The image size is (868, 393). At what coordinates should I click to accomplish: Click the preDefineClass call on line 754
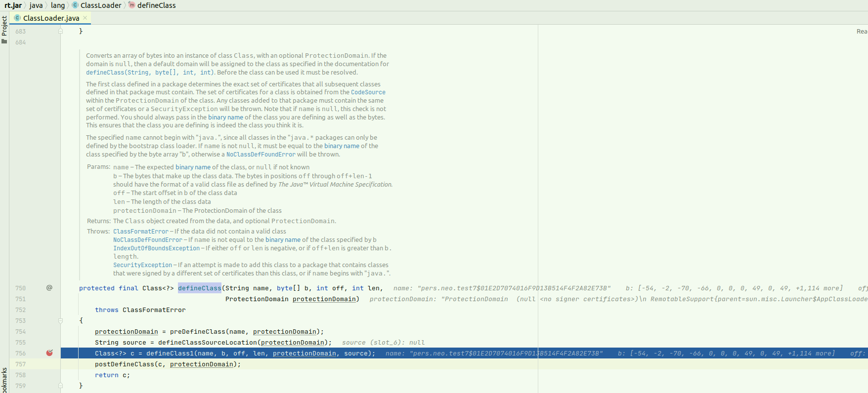pos(198,332)
